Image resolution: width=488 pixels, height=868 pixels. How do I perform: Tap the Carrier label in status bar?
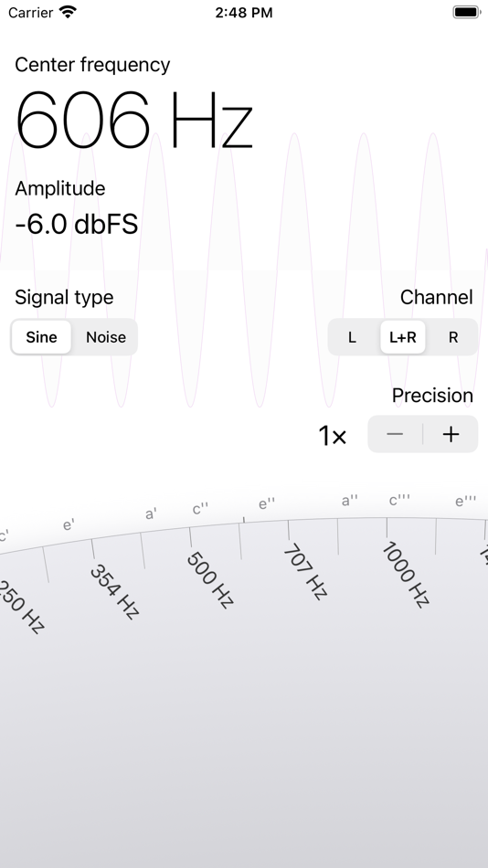tap(30, 12)
